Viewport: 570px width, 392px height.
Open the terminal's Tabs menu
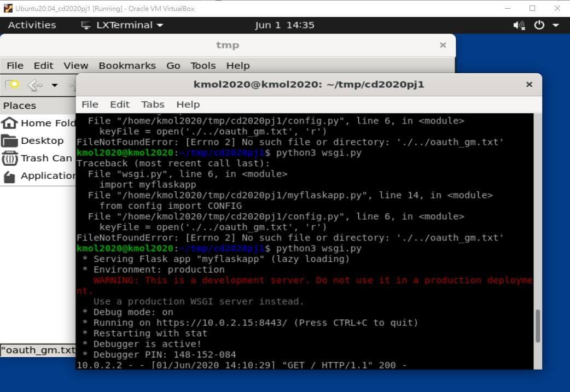(153, 104)
